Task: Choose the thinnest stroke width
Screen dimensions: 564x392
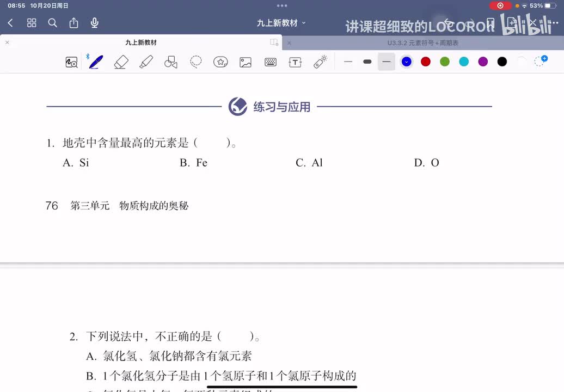Action: pyautogui.click(x=348, y=62)
